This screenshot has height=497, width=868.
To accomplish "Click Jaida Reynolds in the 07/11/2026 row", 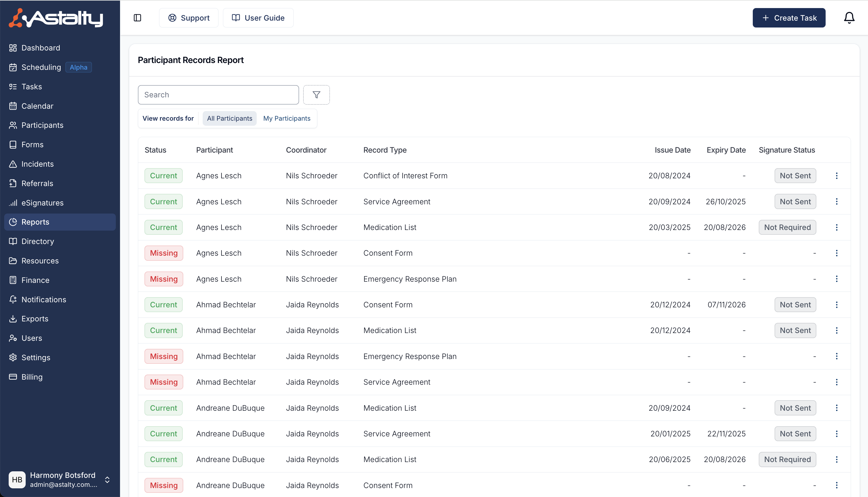I will (x=313, y=304).
